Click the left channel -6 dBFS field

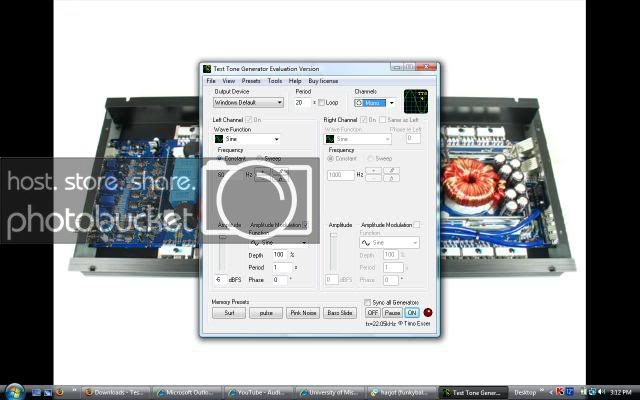[x=220, y=280]
